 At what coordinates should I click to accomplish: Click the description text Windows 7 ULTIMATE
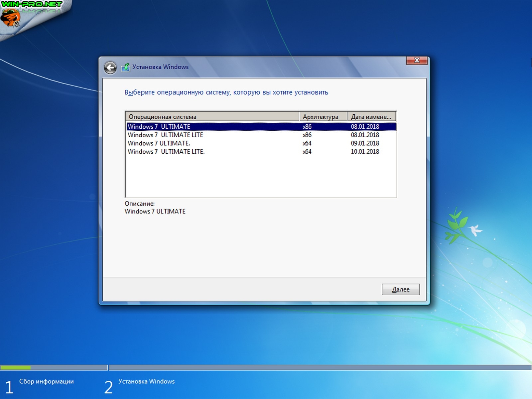click(155, 211)
